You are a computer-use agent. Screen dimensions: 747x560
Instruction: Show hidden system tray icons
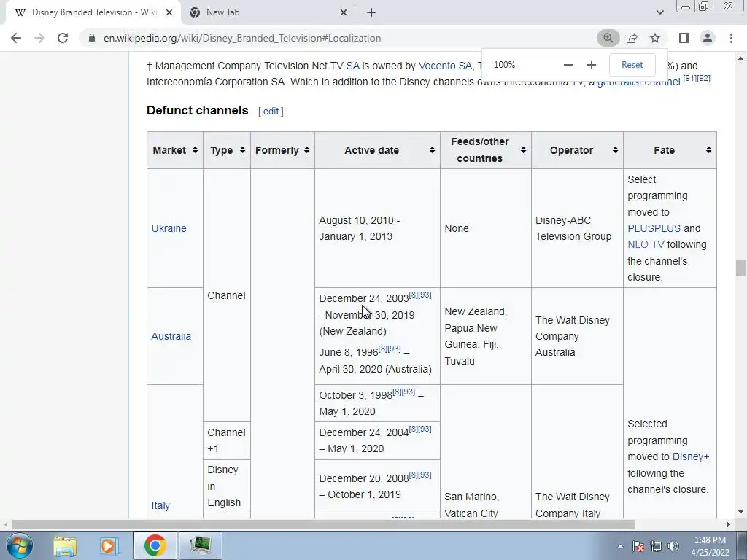(620, 546)
